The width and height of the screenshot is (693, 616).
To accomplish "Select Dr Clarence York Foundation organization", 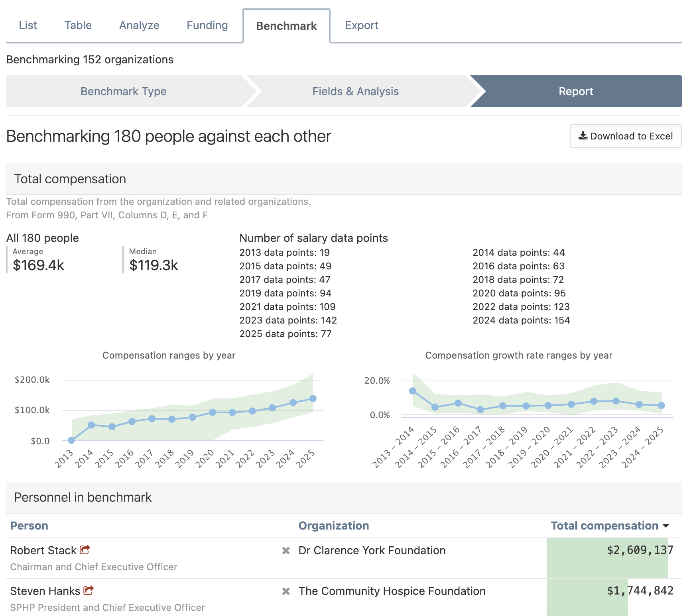I will coord(372,550).
